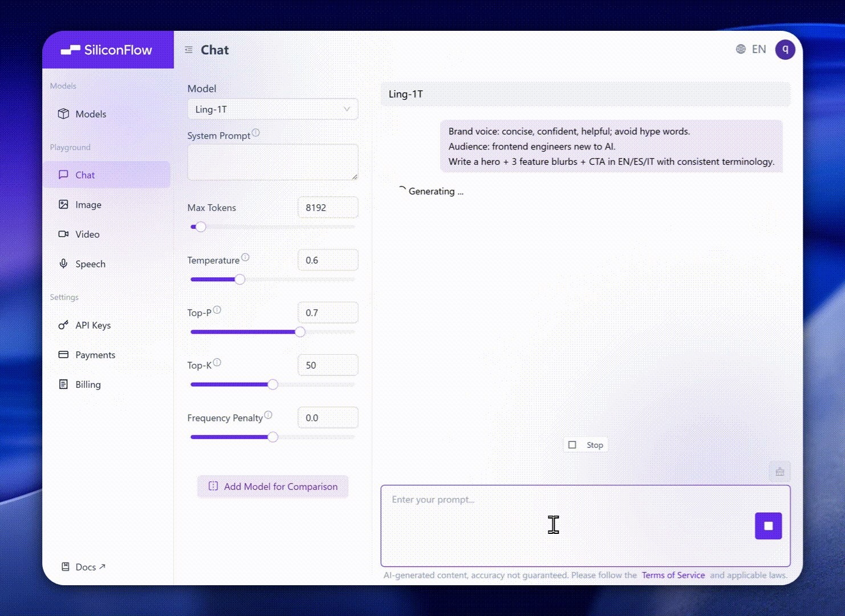This screenshot has width=845, height=616.
Task: Show System Prompt info tooltip icon
Action: pyautogui.click(x=255, y=133)
